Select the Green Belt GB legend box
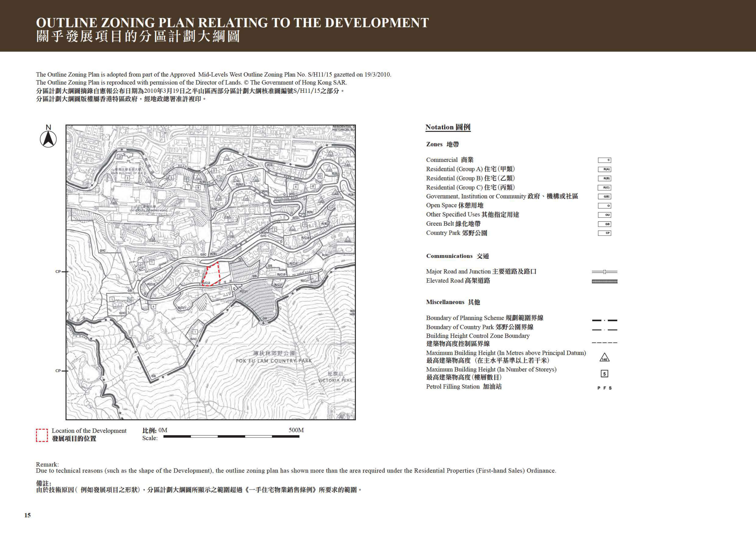Viewport: 756px width, 535px height. [604, 224]
